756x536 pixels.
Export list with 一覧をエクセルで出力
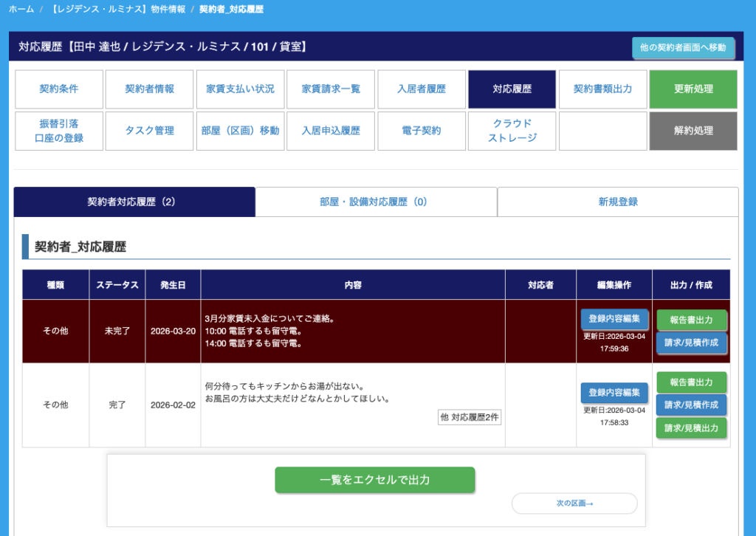[x=375, y=480]
